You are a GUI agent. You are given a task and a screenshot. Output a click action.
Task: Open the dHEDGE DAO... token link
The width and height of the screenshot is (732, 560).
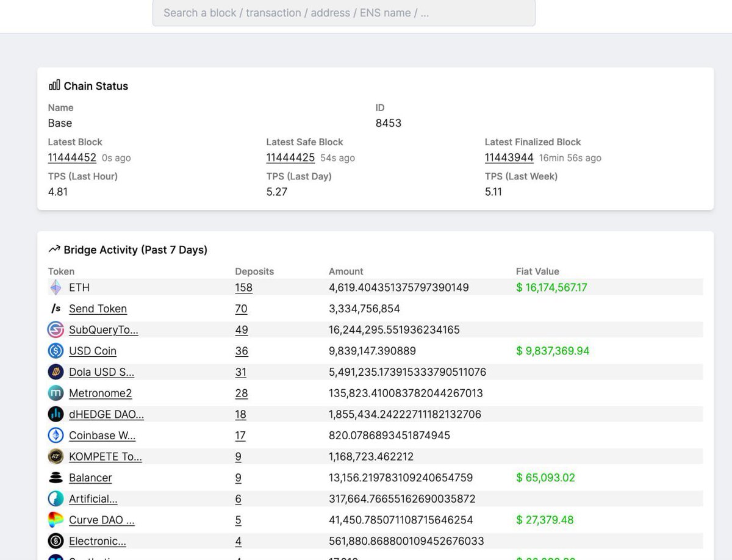(x=107, y=414)
